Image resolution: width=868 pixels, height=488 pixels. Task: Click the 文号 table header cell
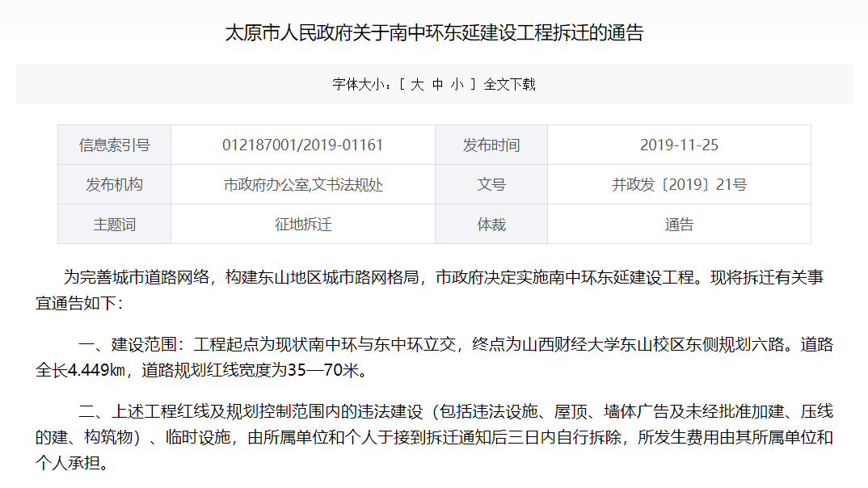click(x=491, y=184)
